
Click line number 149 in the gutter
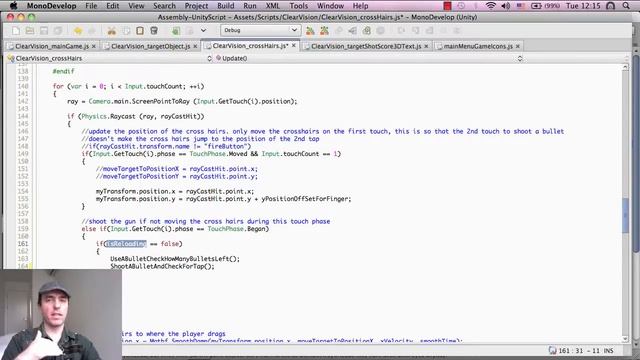[22, 154]
